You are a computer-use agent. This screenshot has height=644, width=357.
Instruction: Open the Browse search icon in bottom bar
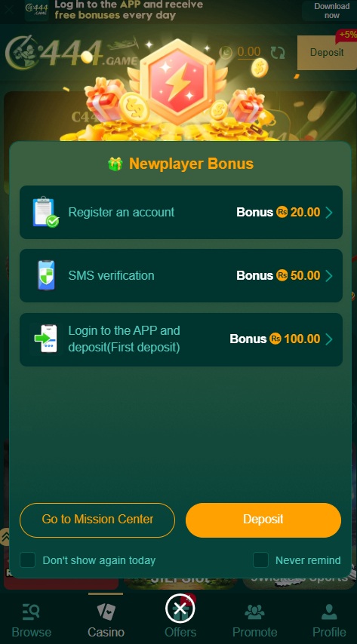31,612
